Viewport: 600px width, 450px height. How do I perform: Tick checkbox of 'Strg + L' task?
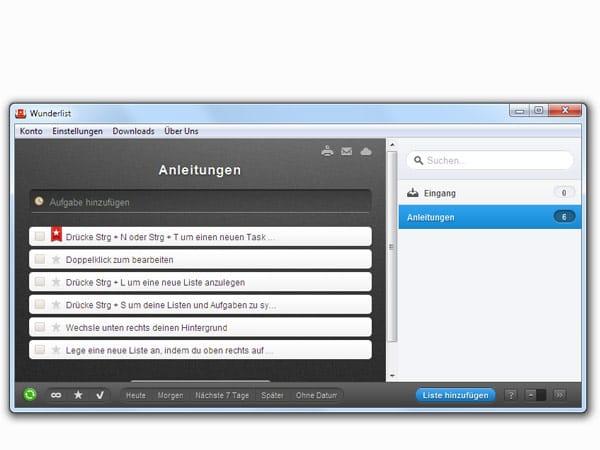coord(40,282)
